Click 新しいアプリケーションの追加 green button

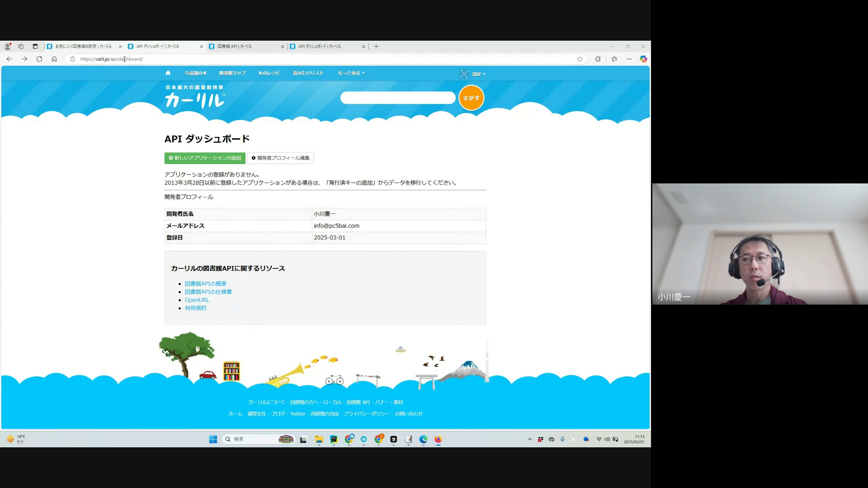205,158
